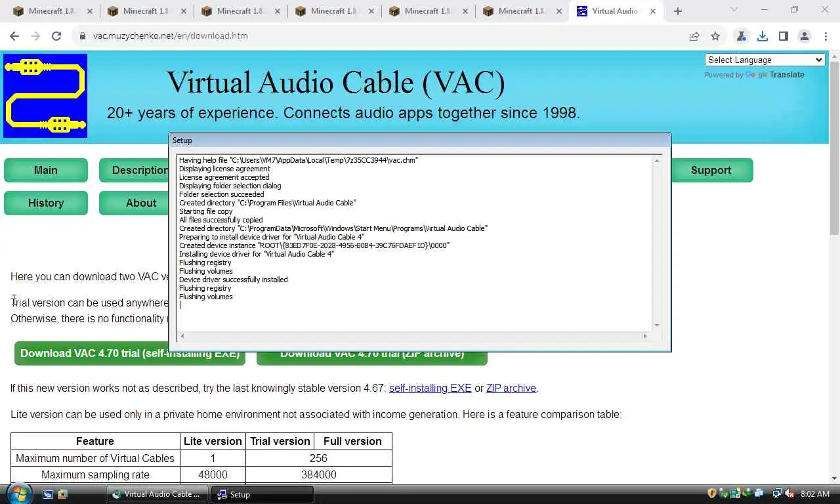Click log line 'Preparing to install device driver'
This screenshot has height=504, width=840.
click(272, 237)
